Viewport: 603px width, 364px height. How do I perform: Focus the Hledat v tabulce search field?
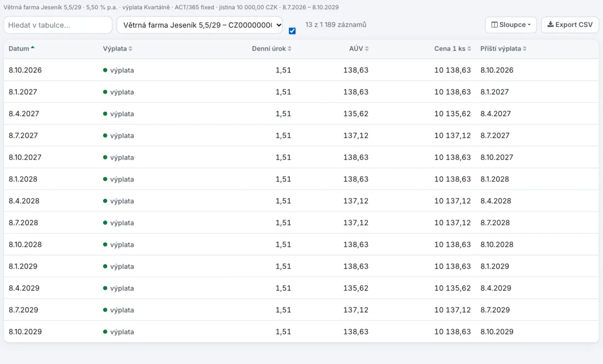point(58,25)
